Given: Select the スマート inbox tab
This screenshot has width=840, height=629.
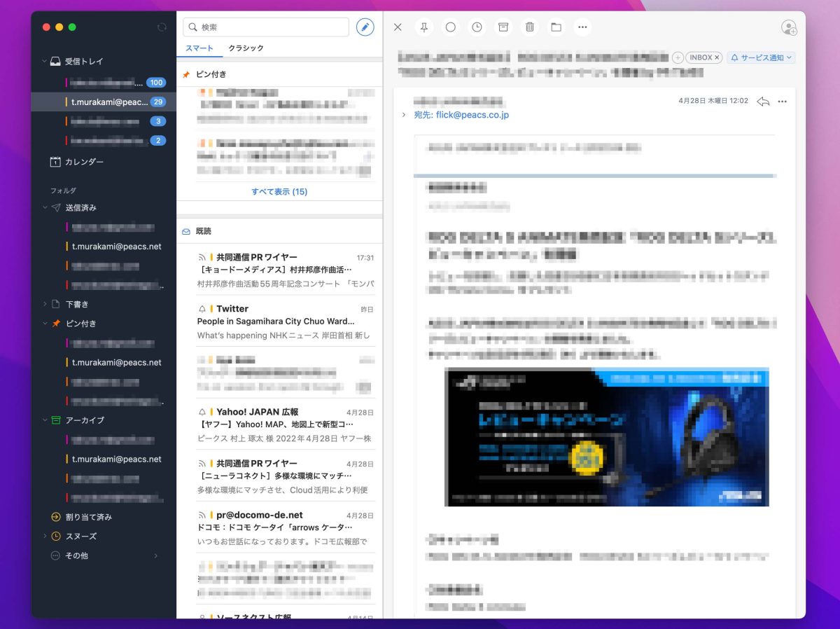Looking at the screenshot, I should [x=199, y=48].
